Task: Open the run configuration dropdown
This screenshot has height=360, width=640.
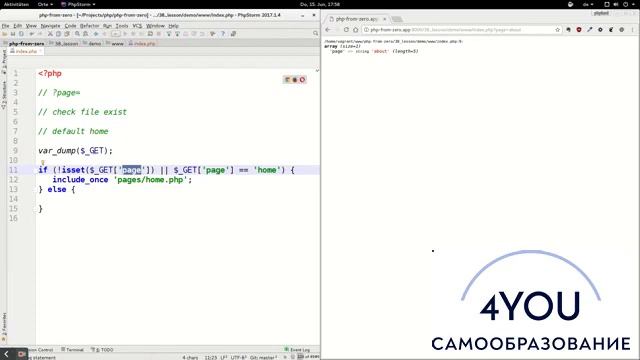Action: click(116, 34)
